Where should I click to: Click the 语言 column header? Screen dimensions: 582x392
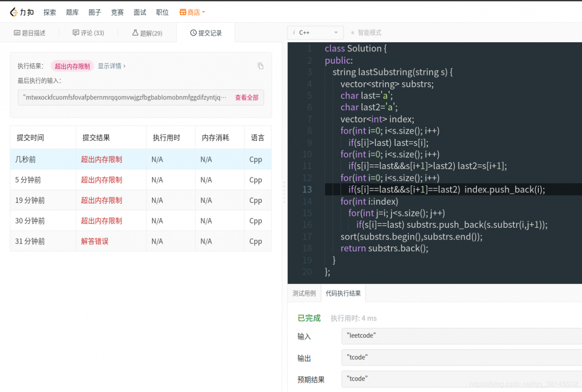(258, 137)
